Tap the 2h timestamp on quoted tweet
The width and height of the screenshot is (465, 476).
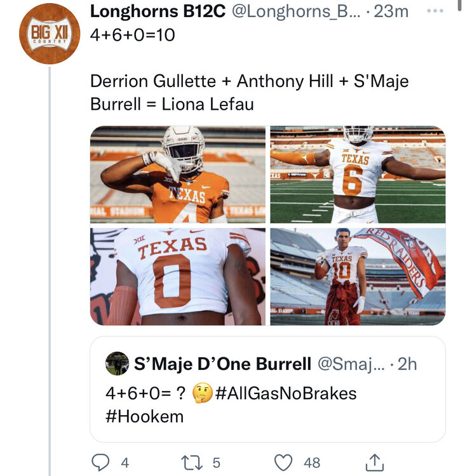(x=407, y=364)
